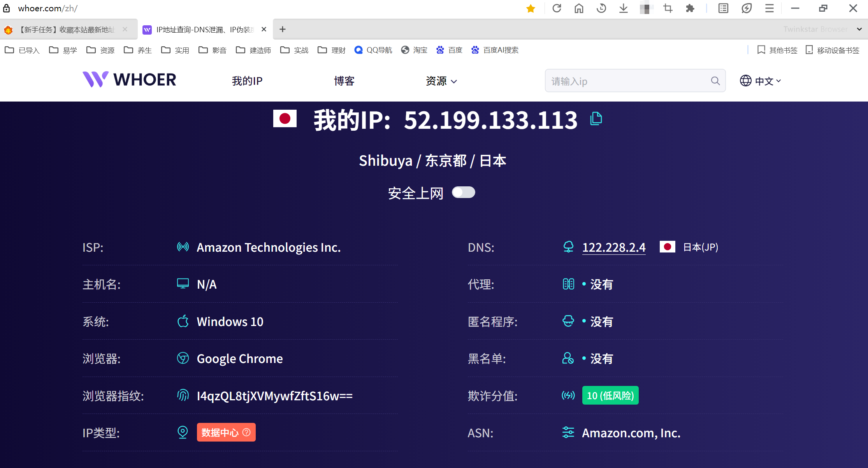Expand the tab list chevron
868x468 pixels.
[x=859, y=29]
